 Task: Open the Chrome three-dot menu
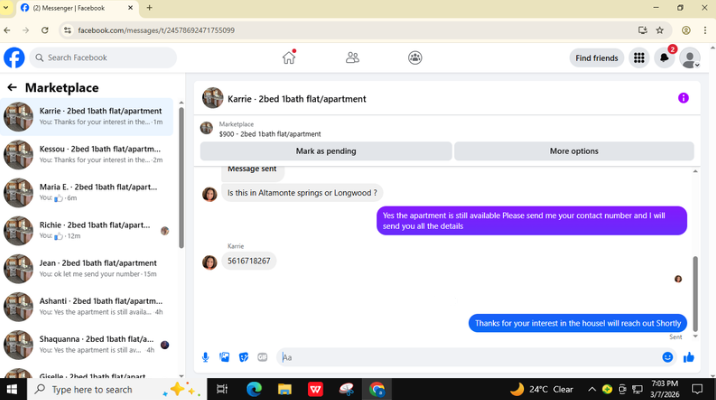705,30
